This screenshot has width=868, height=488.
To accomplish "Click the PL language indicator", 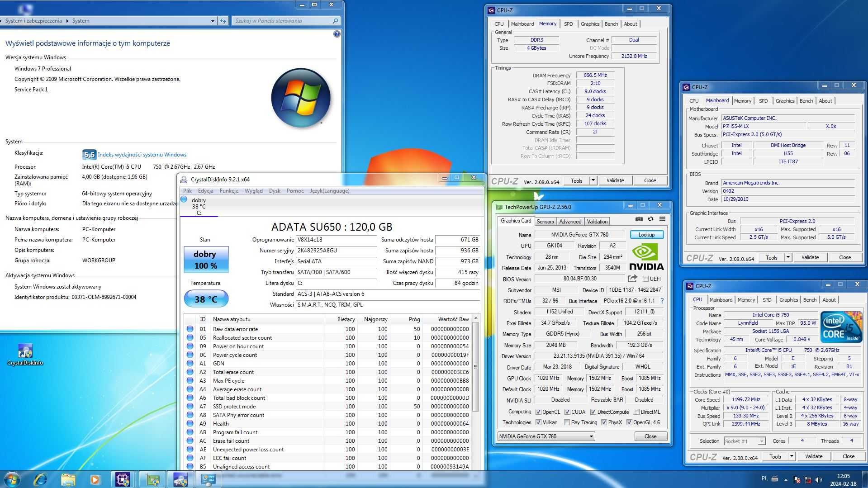I will 764,478.
